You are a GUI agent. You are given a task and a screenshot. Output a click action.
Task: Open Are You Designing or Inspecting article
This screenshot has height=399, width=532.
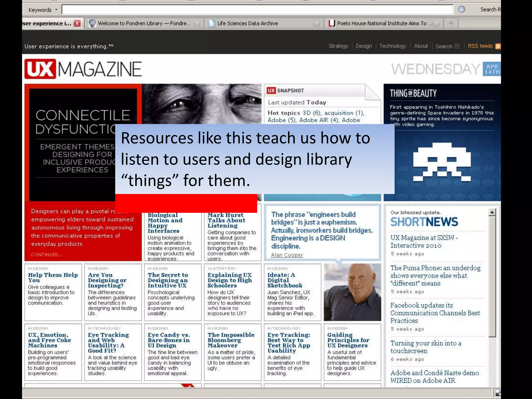click(107, 280)
